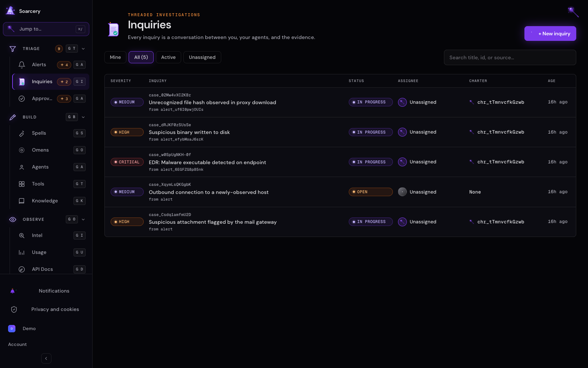Click case_XqymLsQKGgbK identifier text
This screenshot has height=368, width=588.
click(x=170, y=185)
